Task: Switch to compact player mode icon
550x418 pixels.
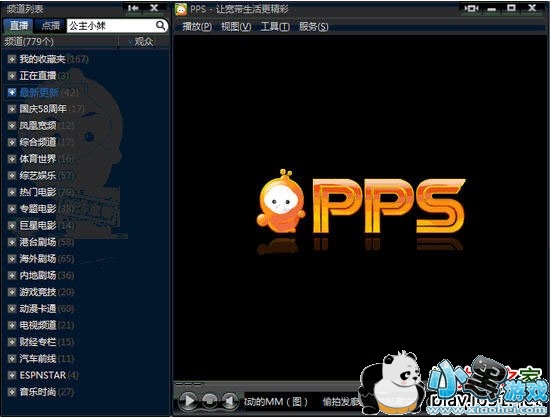Action: coord(471,8)
